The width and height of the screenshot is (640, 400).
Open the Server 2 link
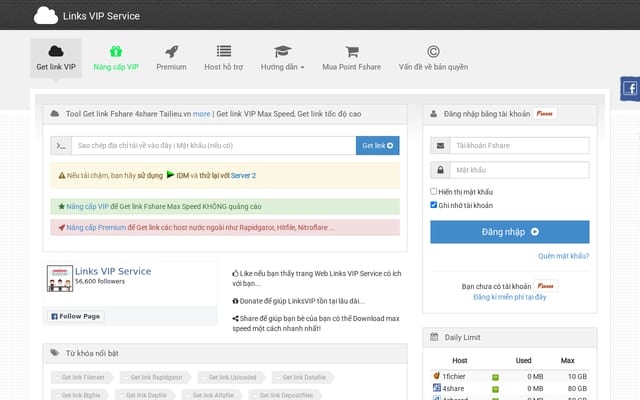(x=243, y=176)
